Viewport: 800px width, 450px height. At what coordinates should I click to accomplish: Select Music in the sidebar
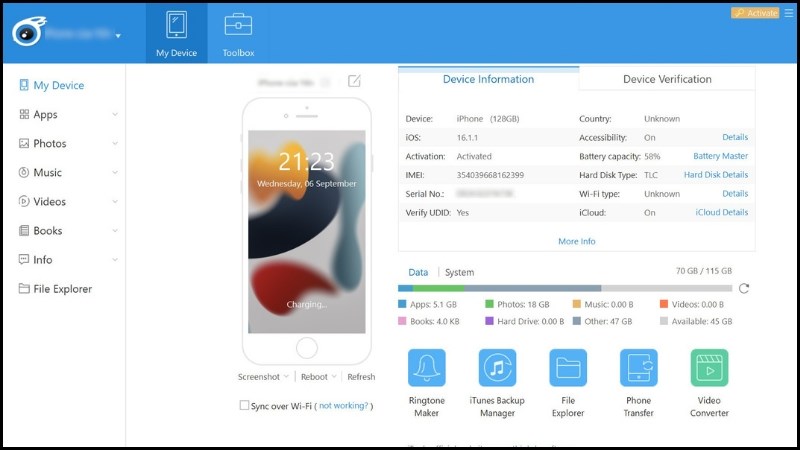(x=47, y=173)
